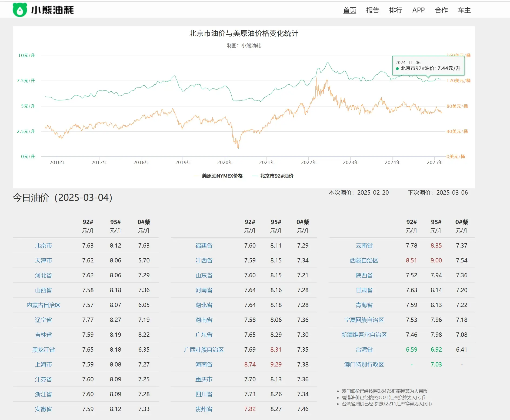Image resolution: width=510 pixels, height=420 pixels.
Task: Click the 上海市 link in table
Action: tap(43, 365)
